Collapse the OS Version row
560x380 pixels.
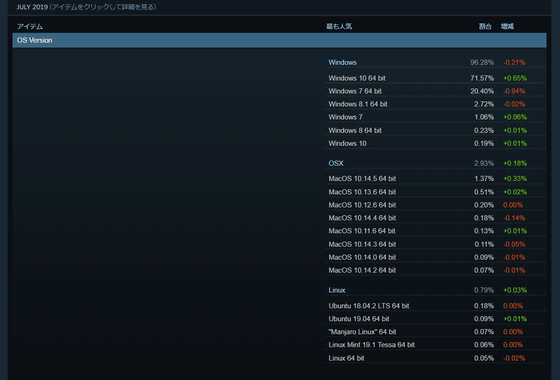click(x=279, y=40)
